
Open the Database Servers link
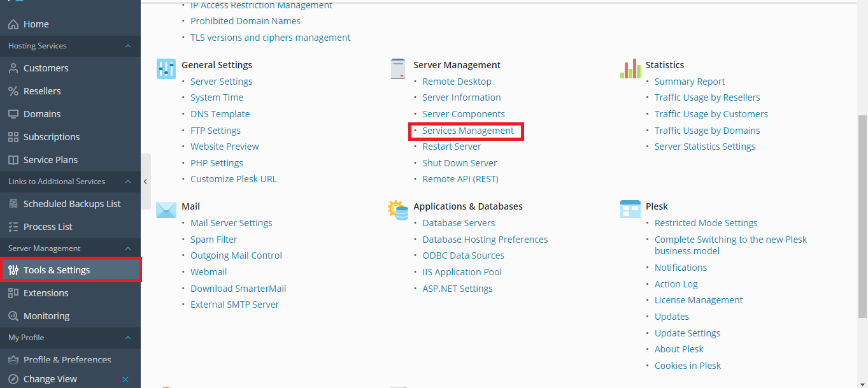[459, 223]
